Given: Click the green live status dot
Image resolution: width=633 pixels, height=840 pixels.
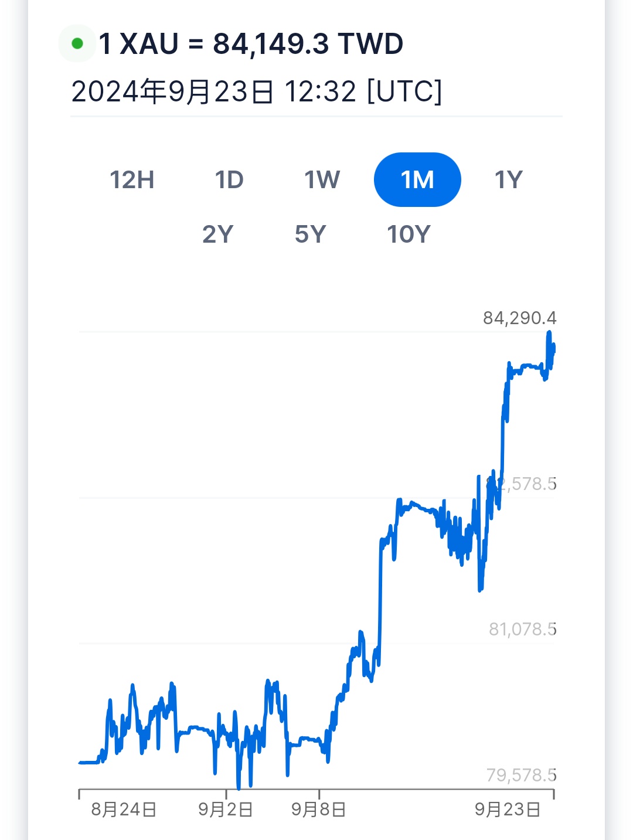Looking at the screenshot, I should click(77, 43).
